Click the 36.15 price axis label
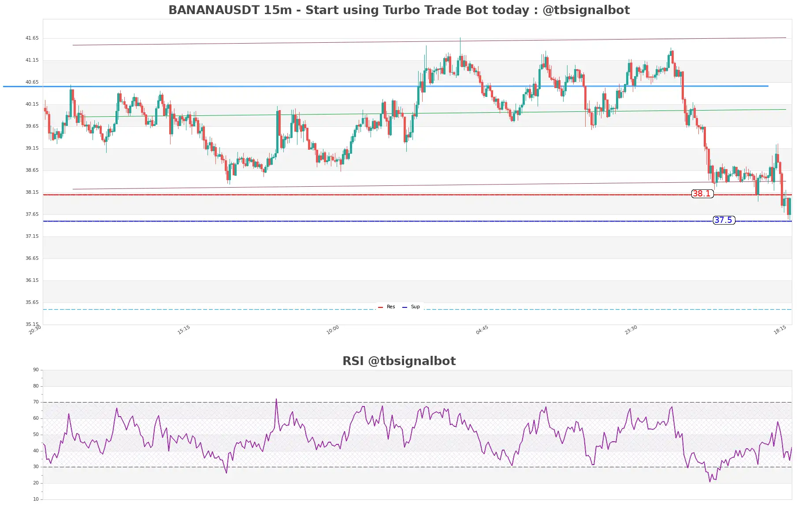 tap(32, 281)
